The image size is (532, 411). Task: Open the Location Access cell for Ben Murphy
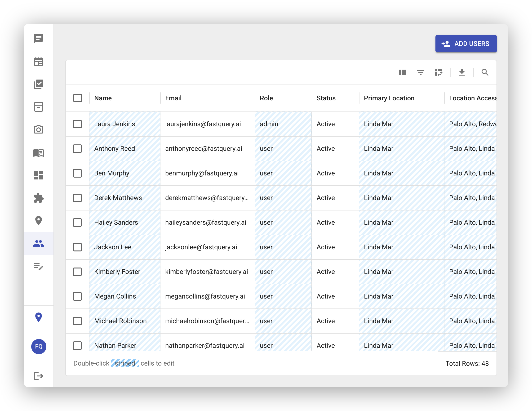pyautogui.click(x=470, y=173)
